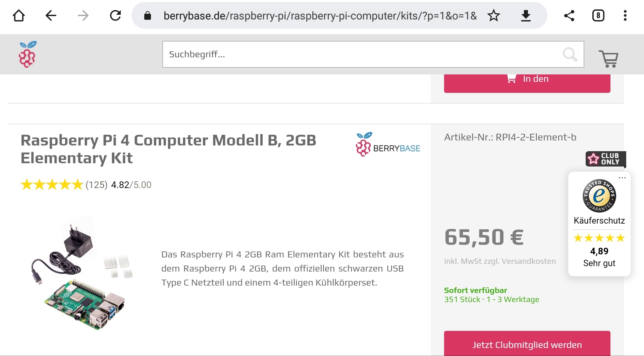Open the tab switcher showing 8 tabs
The height and width of the screenshot is (356, 644).
[x=598, y=15]
